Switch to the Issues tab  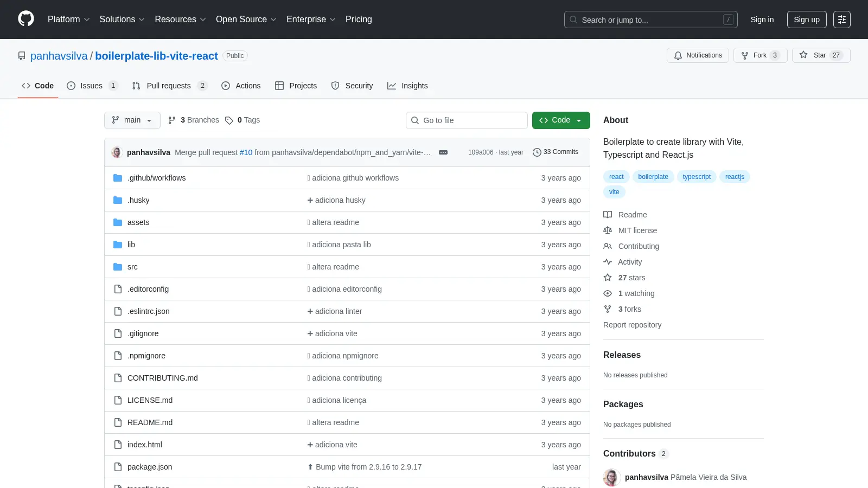(x=92, y=86)
